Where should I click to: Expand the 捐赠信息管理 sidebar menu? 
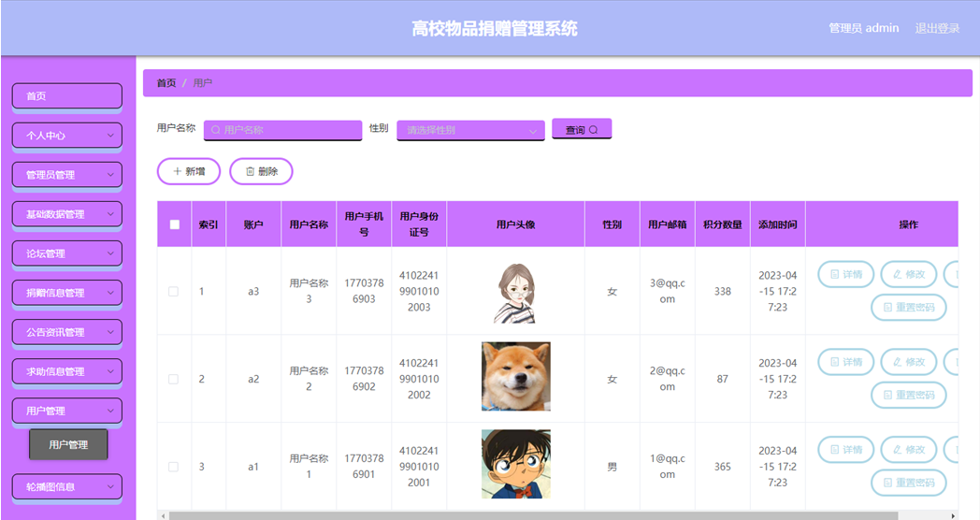pyautogui.click(x=66, y=293)
